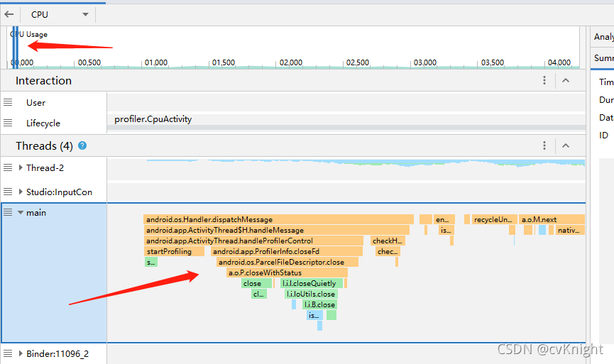Select android.os.ParcelFileDescriptor.close call bar
The width and height of the screenshot is (614, 364).
click(x=287, y=261)
